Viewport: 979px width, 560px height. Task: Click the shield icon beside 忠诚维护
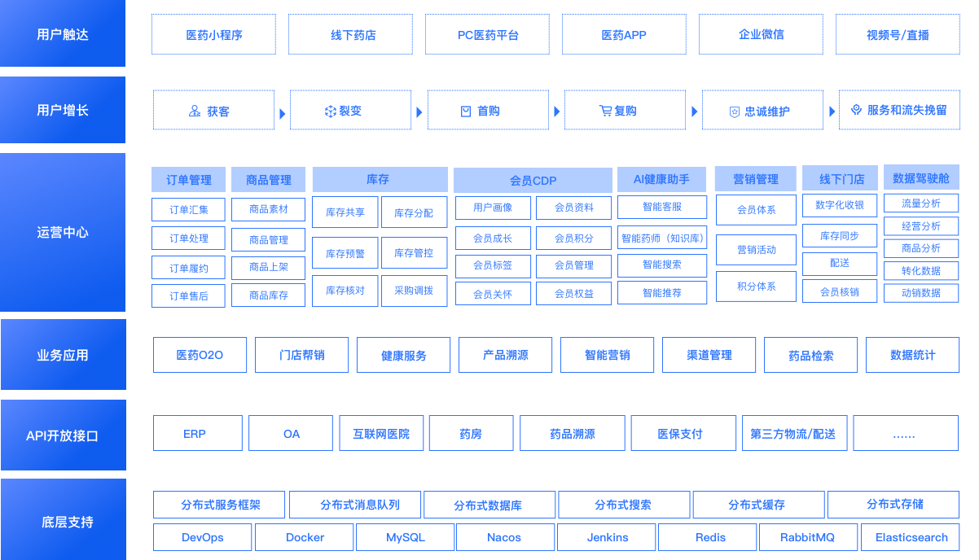734,112
